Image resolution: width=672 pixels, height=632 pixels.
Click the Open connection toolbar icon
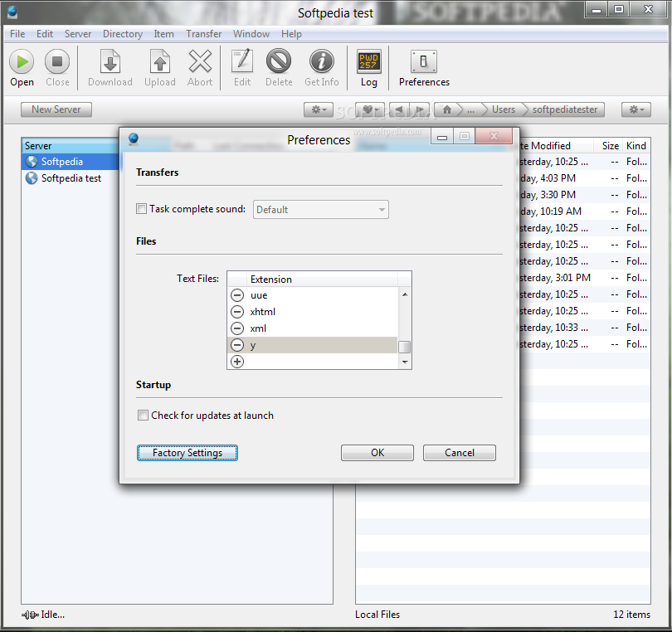coord(22,61)
